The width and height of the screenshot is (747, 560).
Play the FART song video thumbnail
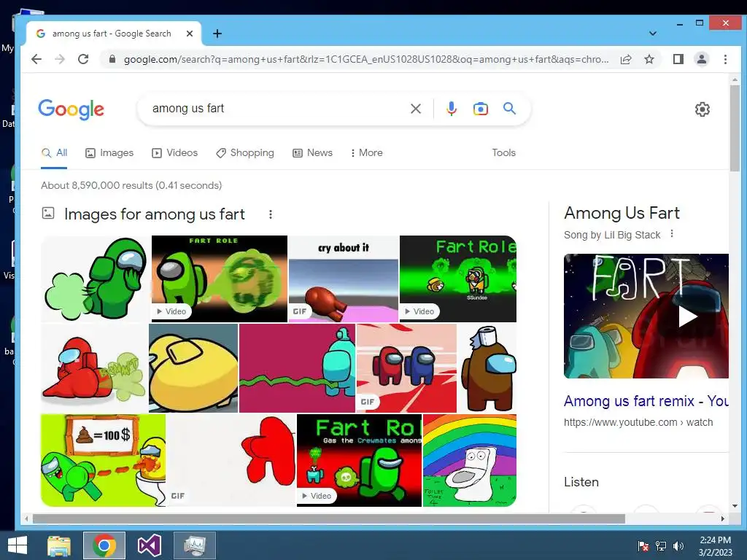point(646,316)
